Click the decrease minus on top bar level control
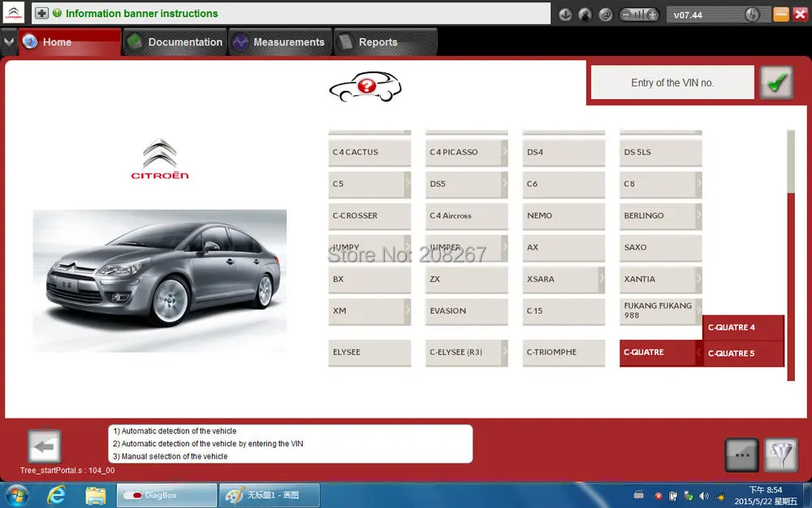This screenshot has width=812, height=508. point(627,15)
